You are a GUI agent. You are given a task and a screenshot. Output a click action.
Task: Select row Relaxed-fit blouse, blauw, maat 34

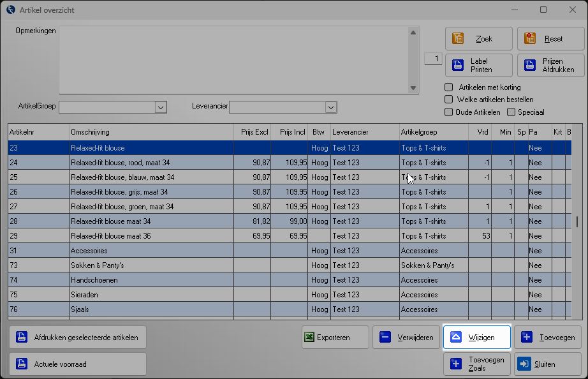click(290, 177)
